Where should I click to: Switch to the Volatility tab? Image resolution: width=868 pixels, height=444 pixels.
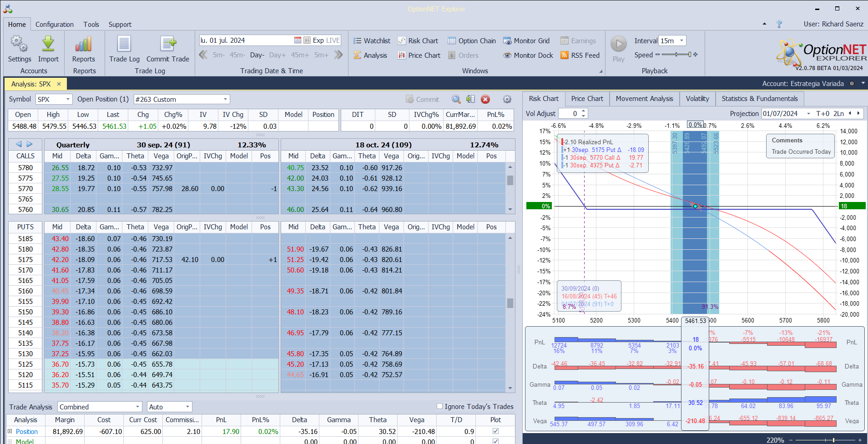(697, 99)
